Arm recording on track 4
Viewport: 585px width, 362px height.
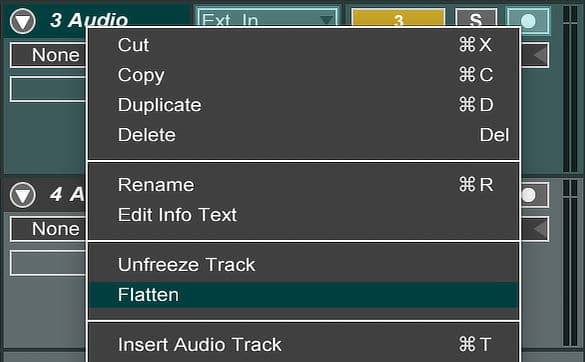point(534,195)
